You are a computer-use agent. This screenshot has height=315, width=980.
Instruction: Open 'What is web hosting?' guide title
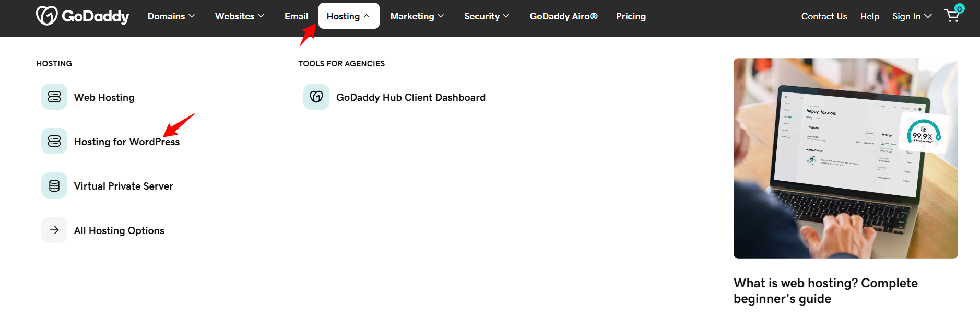(825, 291)
